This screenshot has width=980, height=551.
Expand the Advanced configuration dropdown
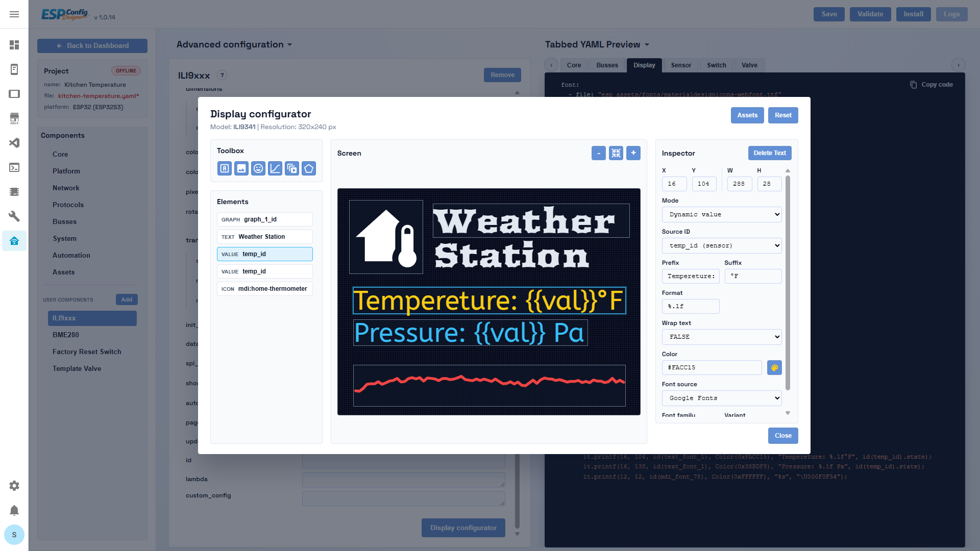click(234, 44)
